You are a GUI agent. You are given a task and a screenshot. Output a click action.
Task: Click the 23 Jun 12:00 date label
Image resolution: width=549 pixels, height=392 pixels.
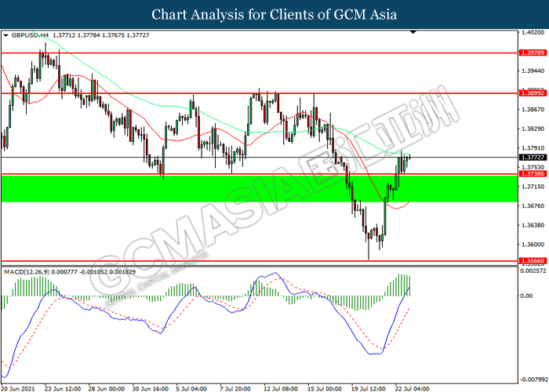click(x=63, y=389)
